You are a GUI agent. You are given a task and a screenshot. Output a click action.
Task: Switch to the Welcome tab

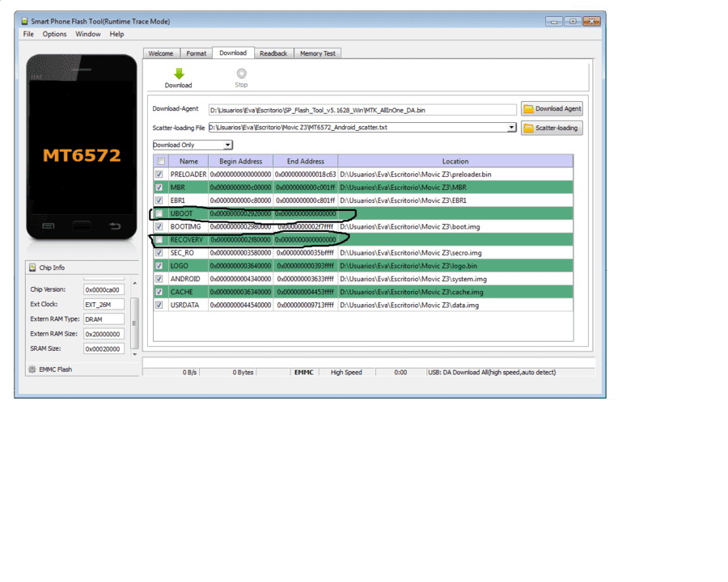(x=161, y=53)
